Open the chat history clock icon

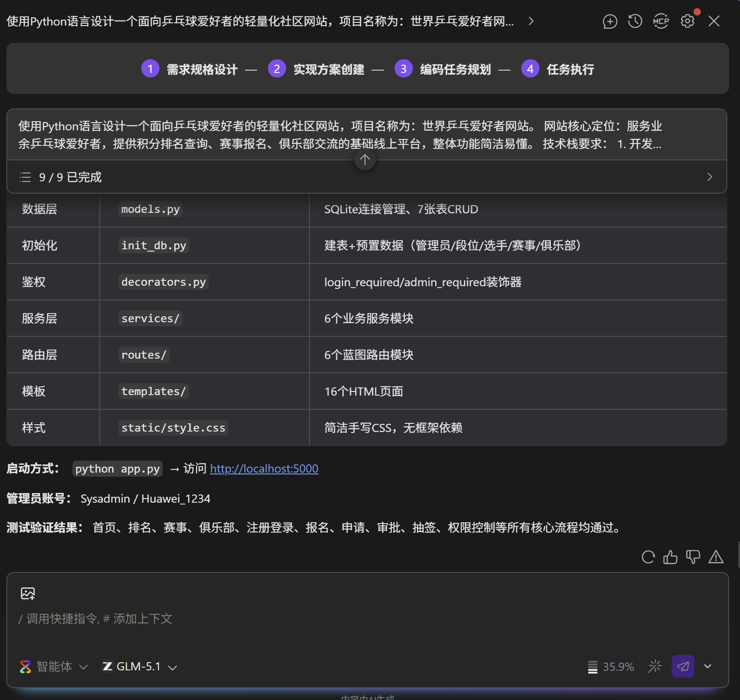click(635, 21)
